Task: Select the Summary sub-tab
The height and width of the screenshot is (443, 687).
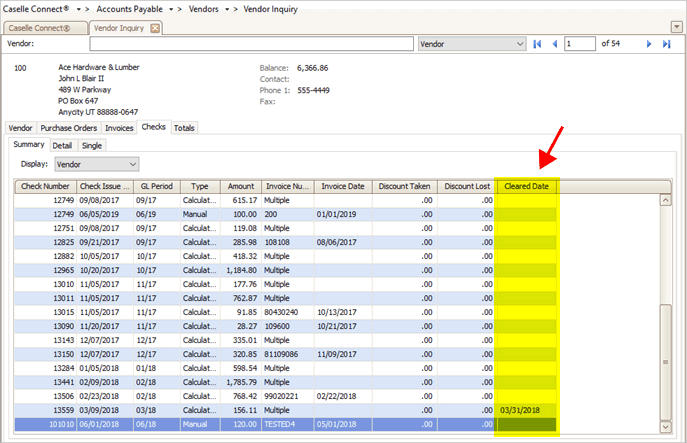Action: pyautogui.click(x=29, y=144)
